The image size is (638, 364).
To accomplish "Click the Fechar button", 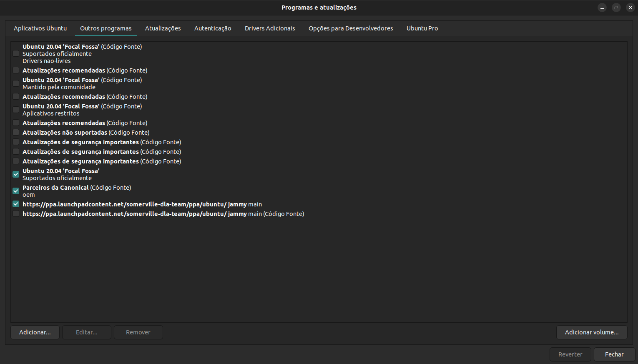I will click(614, 354).
